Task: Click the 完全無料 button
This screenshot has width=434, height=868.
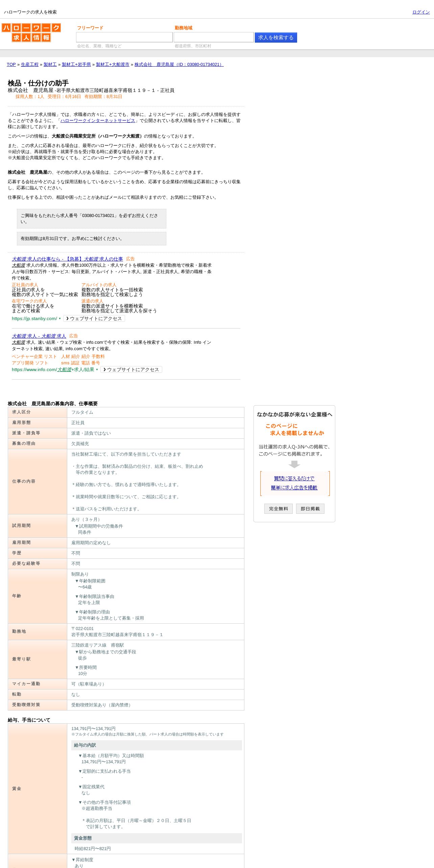Action: 279,509
